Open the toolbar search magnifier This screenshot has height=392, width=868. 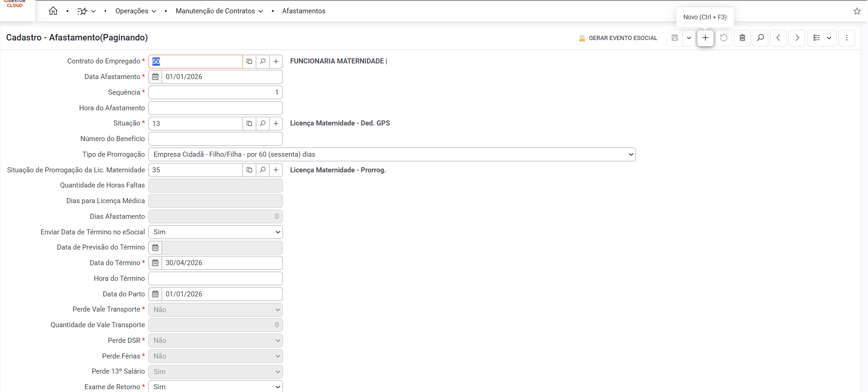click(x=760, y=38)
